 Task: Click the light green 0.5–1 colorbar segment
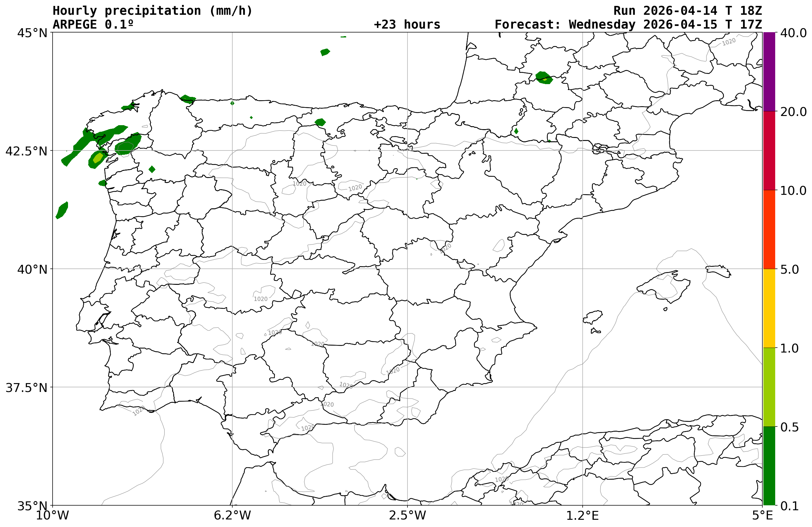(x=769, y=387)
